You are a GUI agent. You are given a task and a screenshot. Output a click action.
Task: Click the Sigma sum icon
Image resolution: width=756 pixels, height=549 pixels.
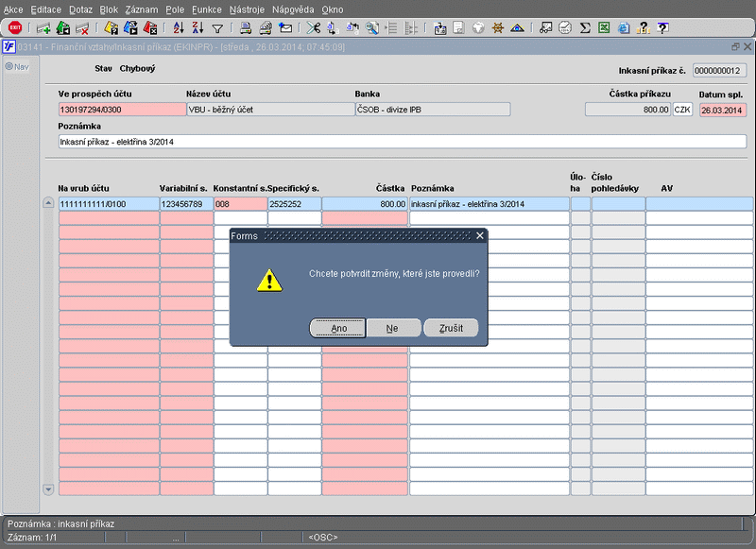(x=585, y=28)
